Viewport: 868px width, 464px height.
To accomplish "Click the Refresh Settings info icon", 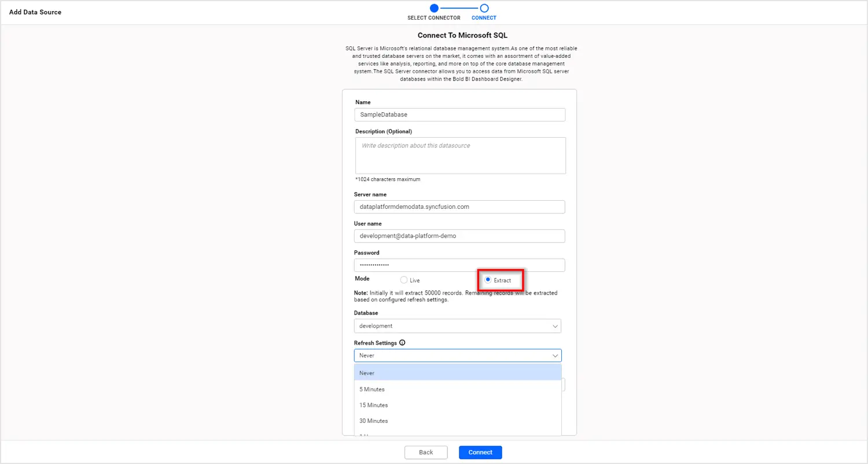I will click(402, 343).
